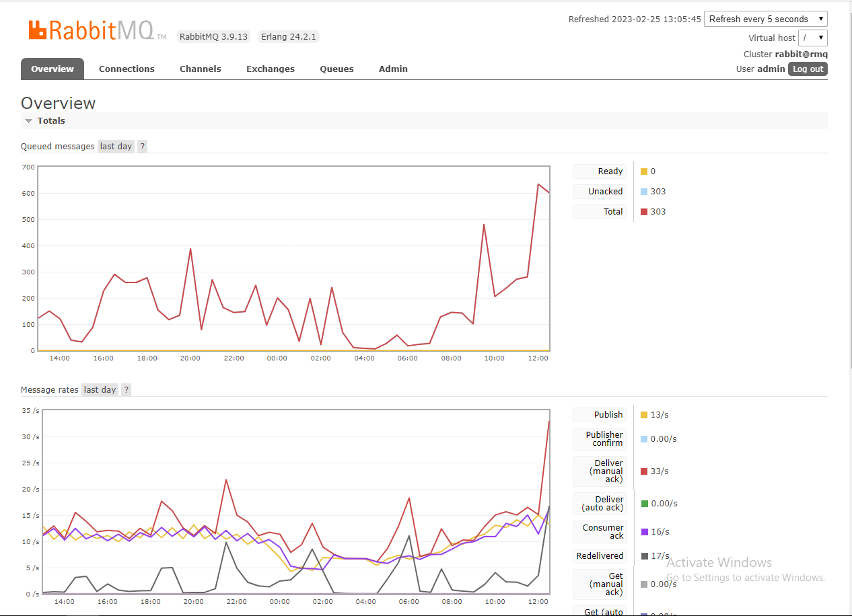Open the Queues tab
The width and height of the screenshot is (852, 616).
pyautogui.click(x=336, y=69)
